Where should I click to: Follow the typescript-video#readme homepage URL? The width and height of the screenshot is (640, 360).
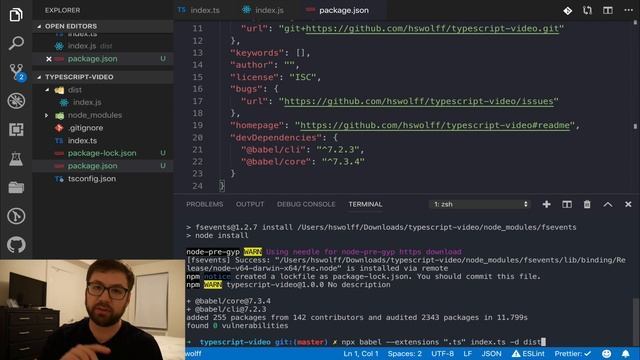point(435,125)
